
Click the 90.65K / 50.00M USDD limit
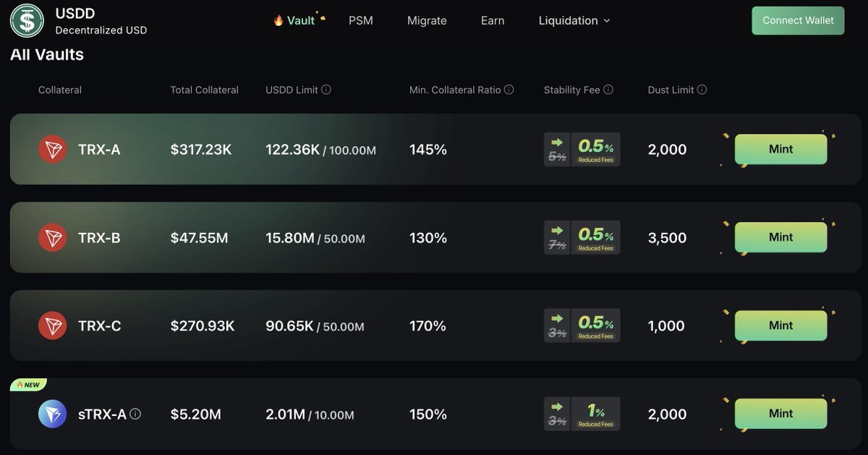click(x=315, y=326)
